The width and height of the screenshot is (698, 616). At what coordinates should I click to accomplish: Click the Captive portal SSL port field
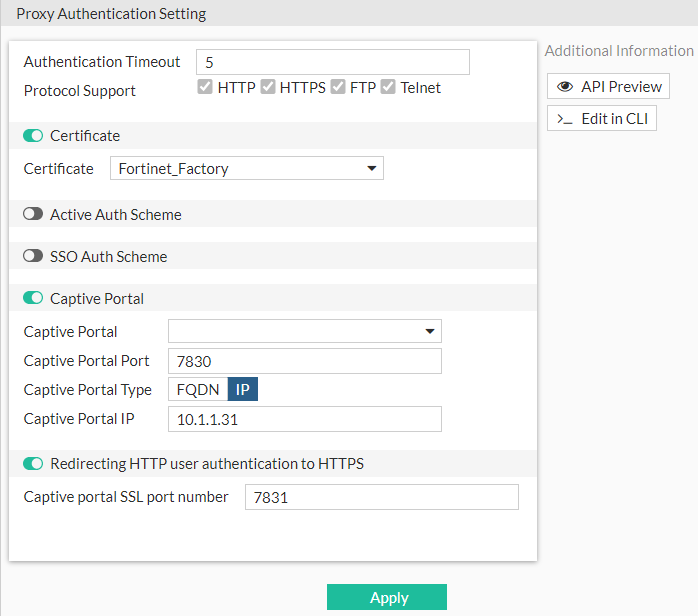pos(381,497)
